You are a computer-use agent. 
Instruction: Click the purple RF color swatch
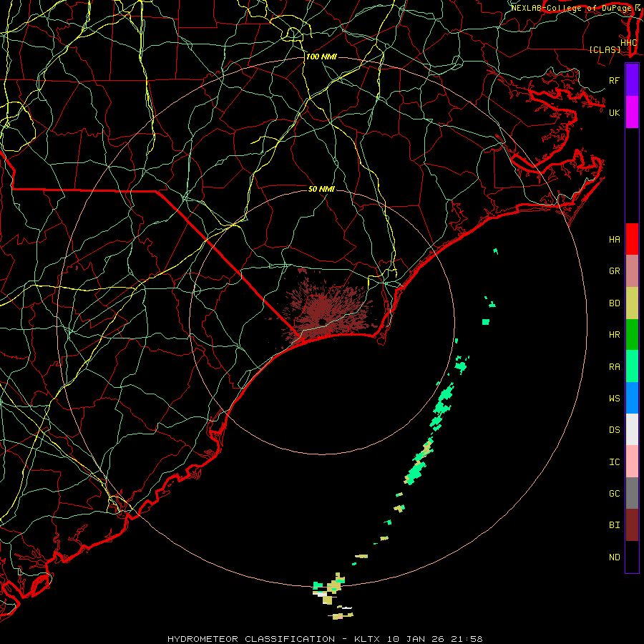pos(632,80)
